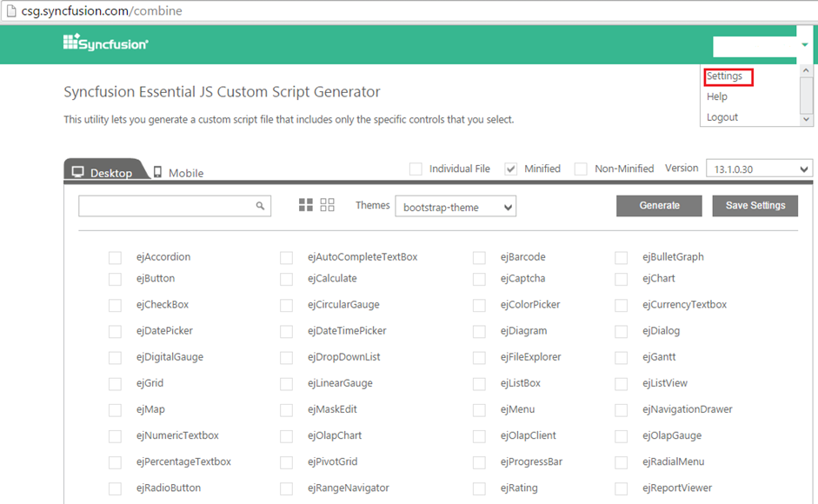Select Settings from the user menu

point(725,76)
